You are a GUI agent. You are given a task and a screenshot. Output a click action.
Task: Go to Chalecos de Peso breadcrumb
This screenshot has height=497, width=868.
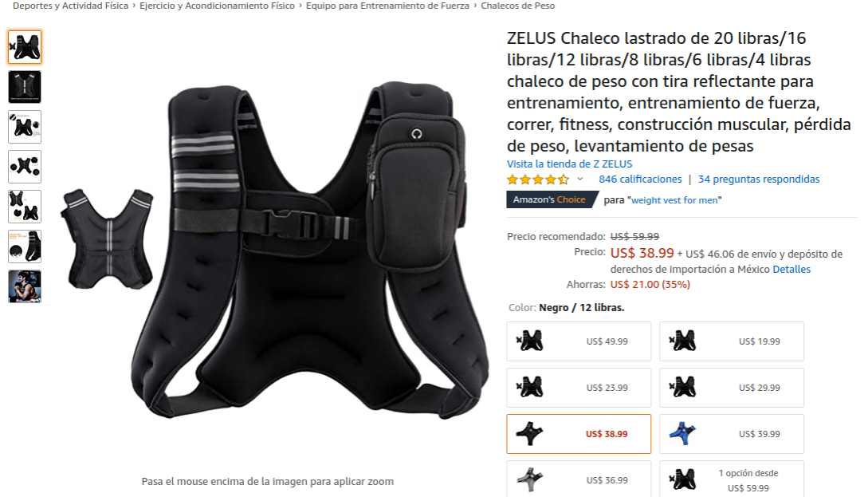(x=517, y=6)
